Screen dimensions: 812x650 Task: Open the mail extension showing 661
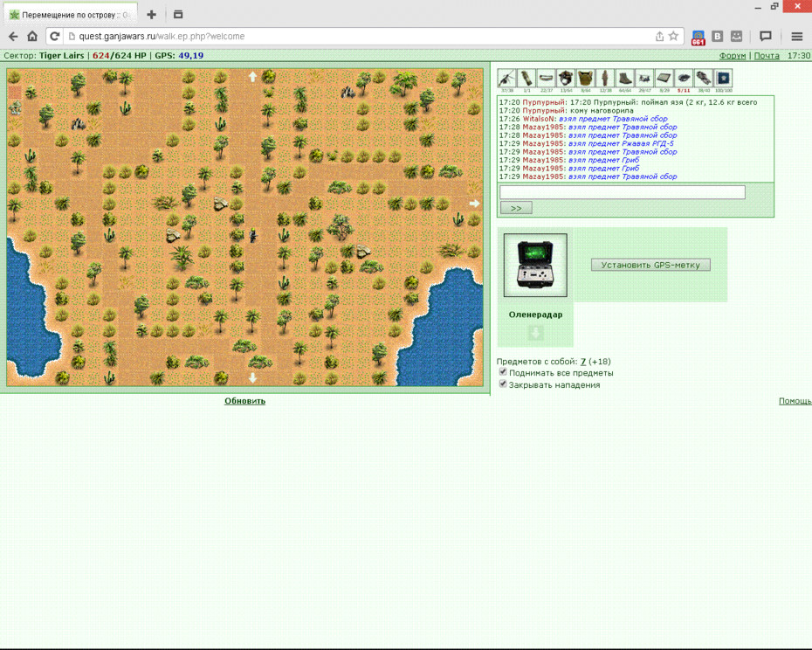click(x=698, y=38)
